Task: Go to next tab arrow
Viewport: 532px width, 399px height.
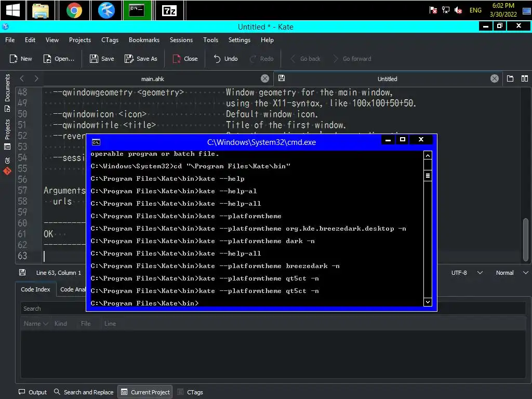Action: pos(36,79)
